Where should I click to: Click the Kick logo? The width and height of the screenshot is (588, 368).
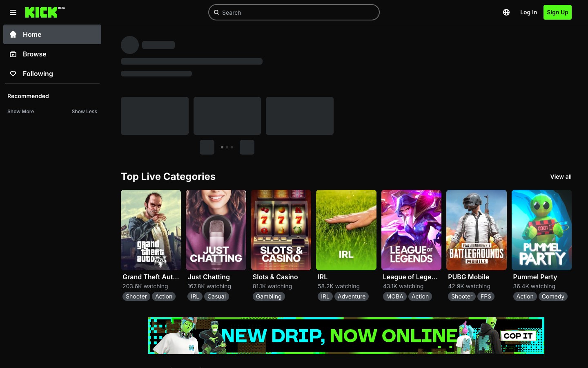coord(45,12)
